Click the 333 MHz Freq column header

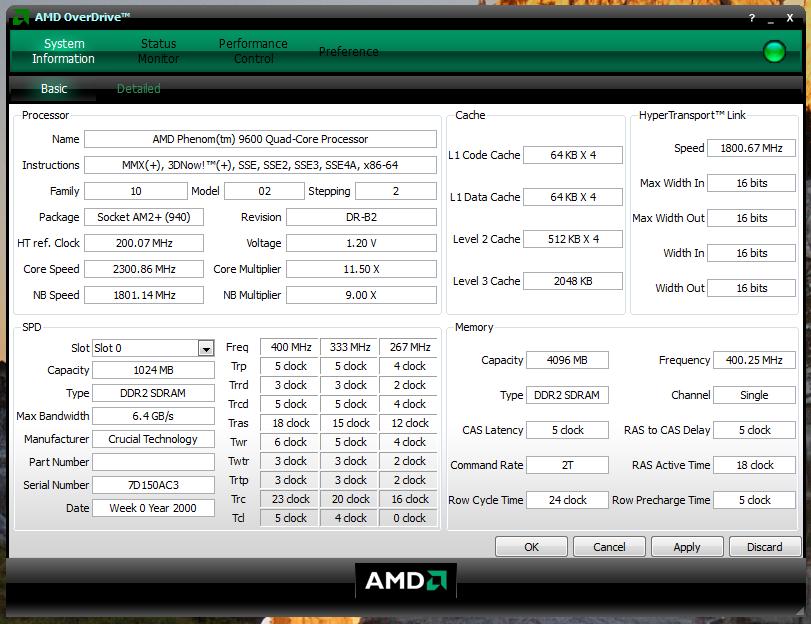coord(350,347)
